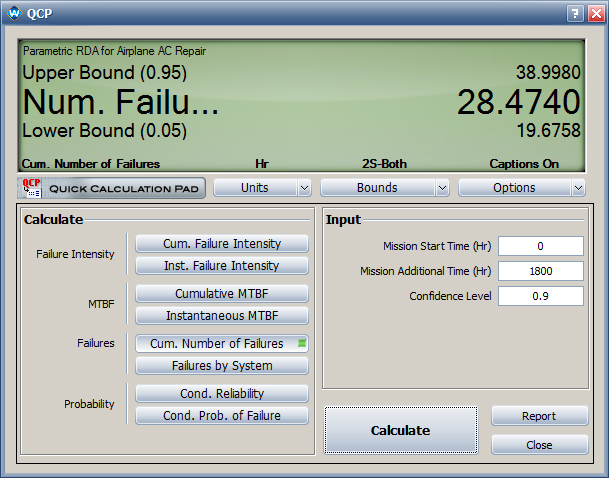Click the Confidence Level input field

point(540,296)
